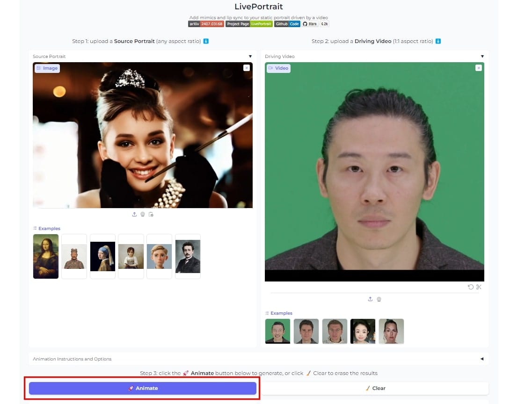Select the webcam icon under the Driving Video
Image resolution: width=532 pixels, height=404 pixels.
tap(379, 299)
